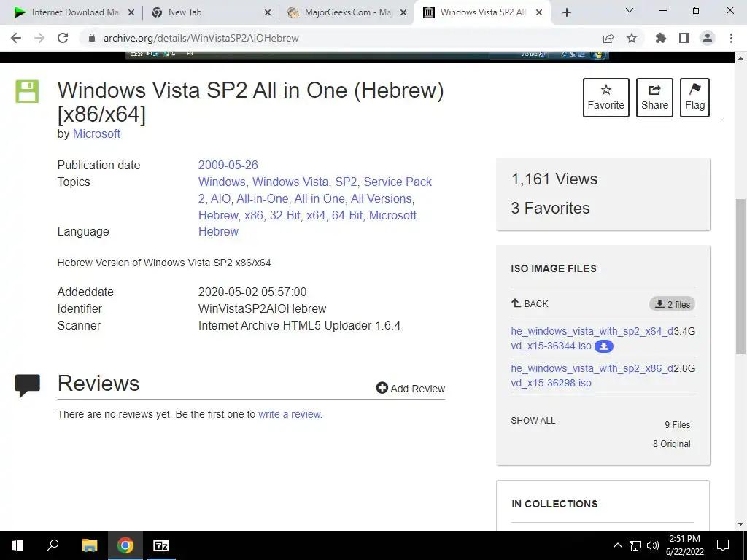Open a new browser tab
Image resolution: width=747 pixels, height=560 pixels.
(x=566, y=12)
